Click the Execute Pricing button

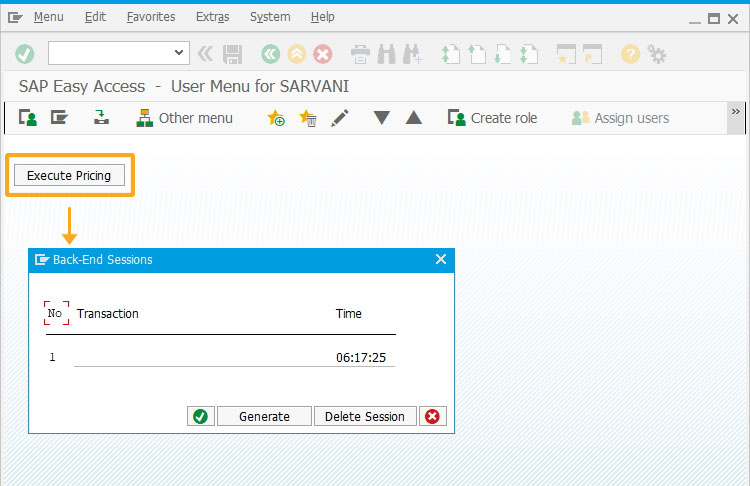[x=69, y=176]
